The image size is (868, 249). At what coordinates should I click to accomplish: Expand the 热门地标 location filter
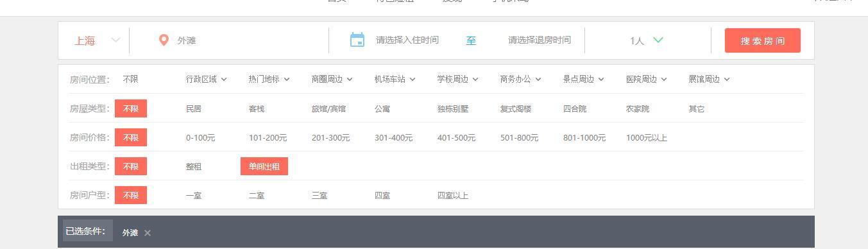click(269, 80)
